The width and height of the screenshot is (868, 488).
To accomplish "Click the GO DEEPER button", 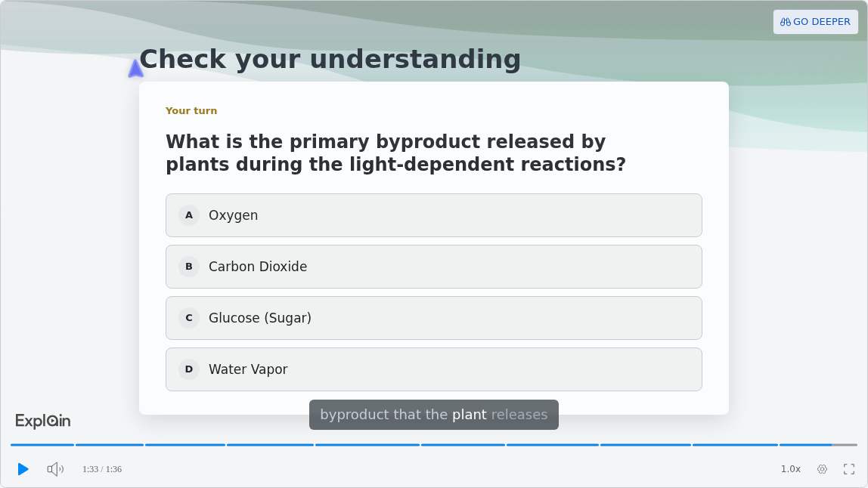I will coord(815,22).
